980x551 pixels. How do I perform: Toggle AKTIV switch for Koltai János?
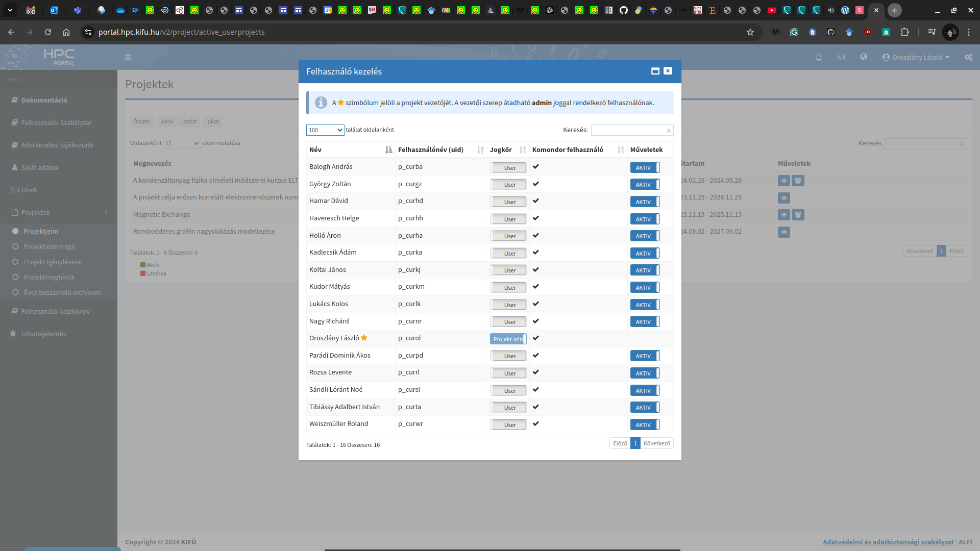point(645,270)
